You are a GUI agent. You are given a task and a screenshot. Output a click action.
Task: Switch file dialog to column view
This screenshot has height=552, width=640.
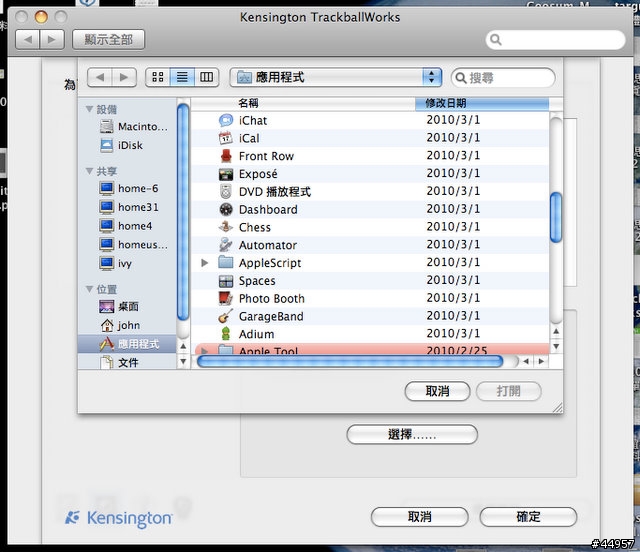(x=207, y=77)
